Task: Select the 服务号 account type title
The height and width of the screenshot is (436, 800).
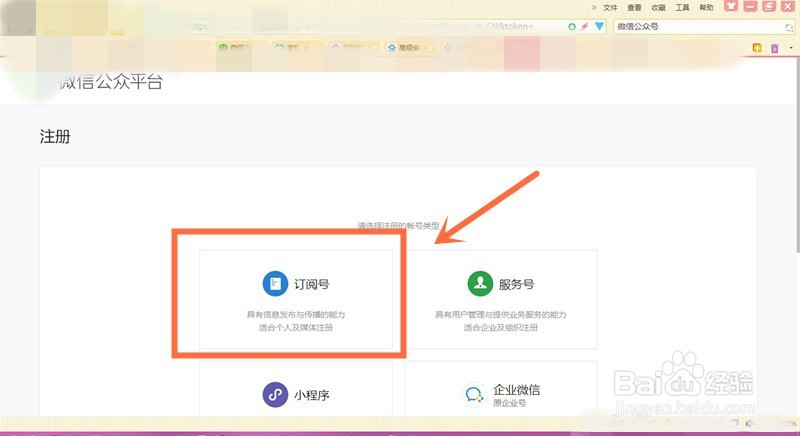Action: (516, 284)
